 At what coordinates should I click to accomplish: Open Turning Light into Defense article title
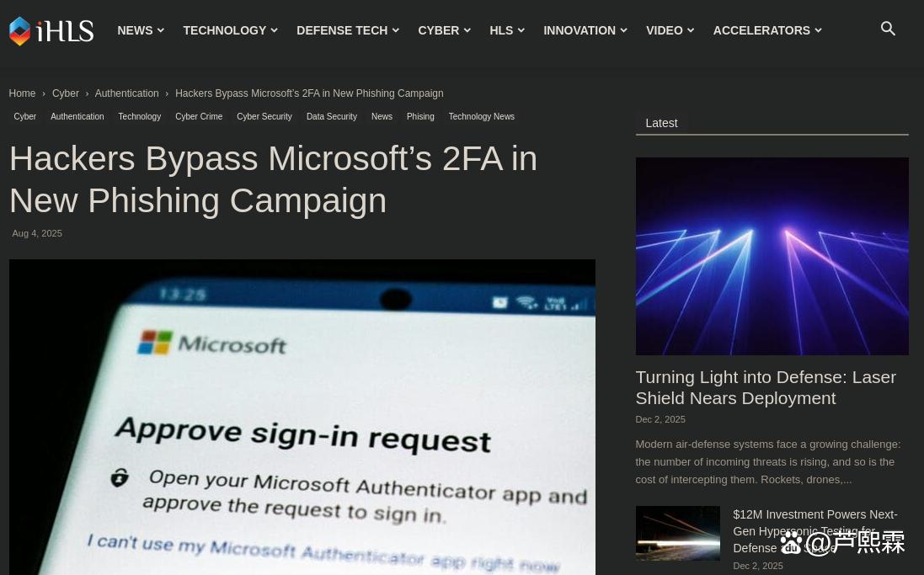766,387
